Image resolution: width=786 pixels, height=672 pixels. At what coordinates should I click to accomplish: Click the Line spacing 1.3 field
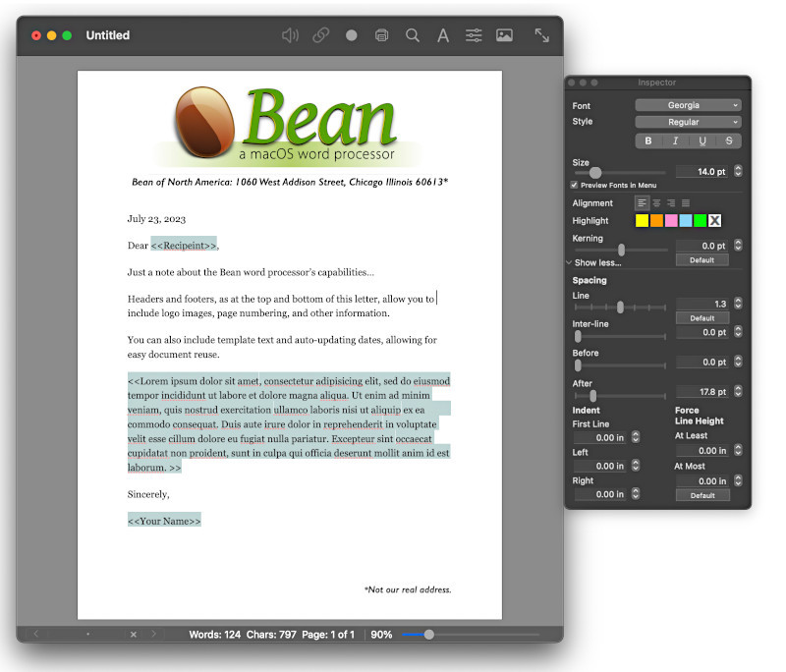[x=702, y=304]
